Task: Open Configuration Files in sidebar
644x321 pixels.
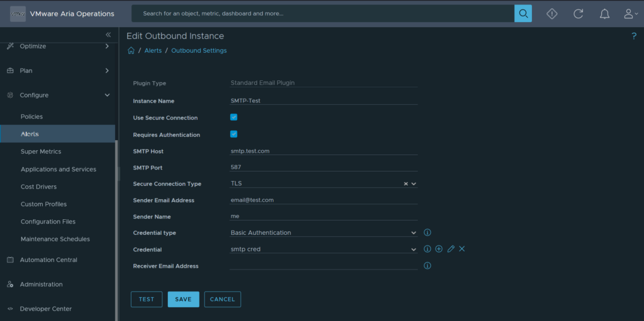Action: tap(48, 221)
